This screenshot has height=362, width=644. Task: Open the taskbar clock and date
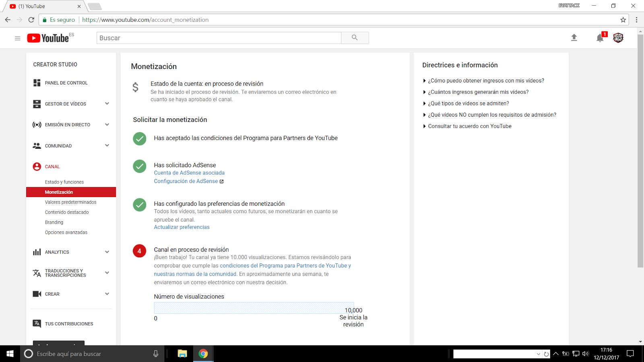[606, 354]
